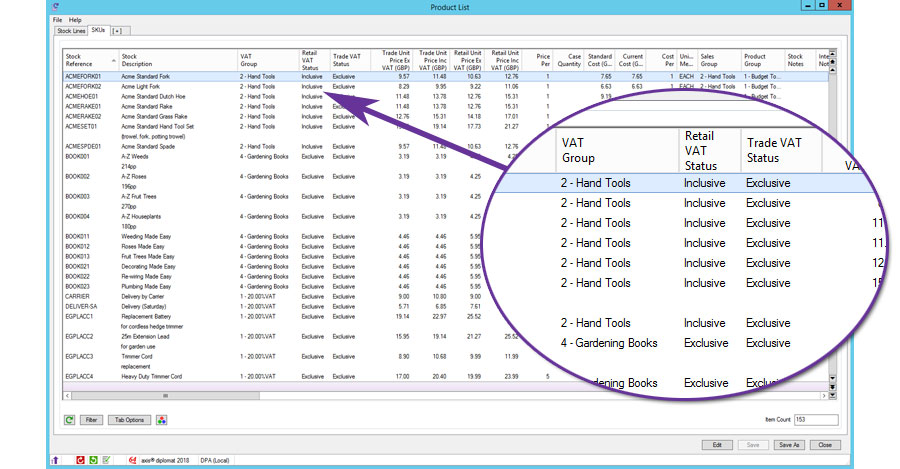Select the BOOK003 stock reference
The image size is (900, 469).
click(77, 196)
